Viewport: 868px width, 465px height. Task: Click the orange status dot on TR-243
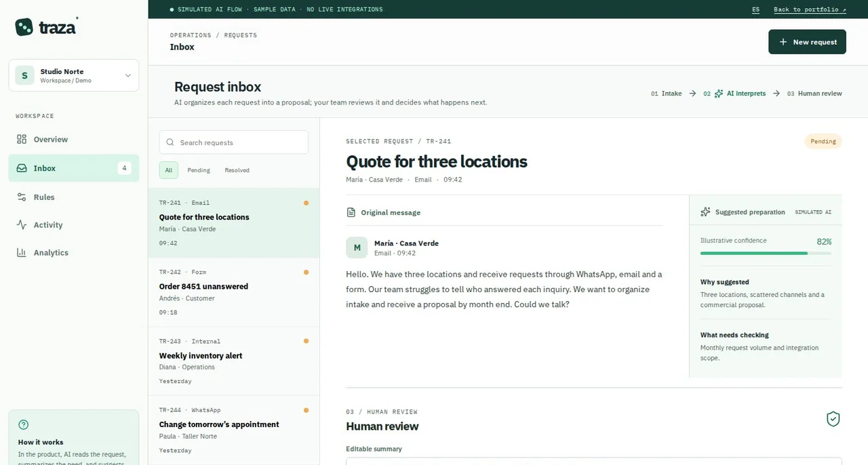coord(307,341)
